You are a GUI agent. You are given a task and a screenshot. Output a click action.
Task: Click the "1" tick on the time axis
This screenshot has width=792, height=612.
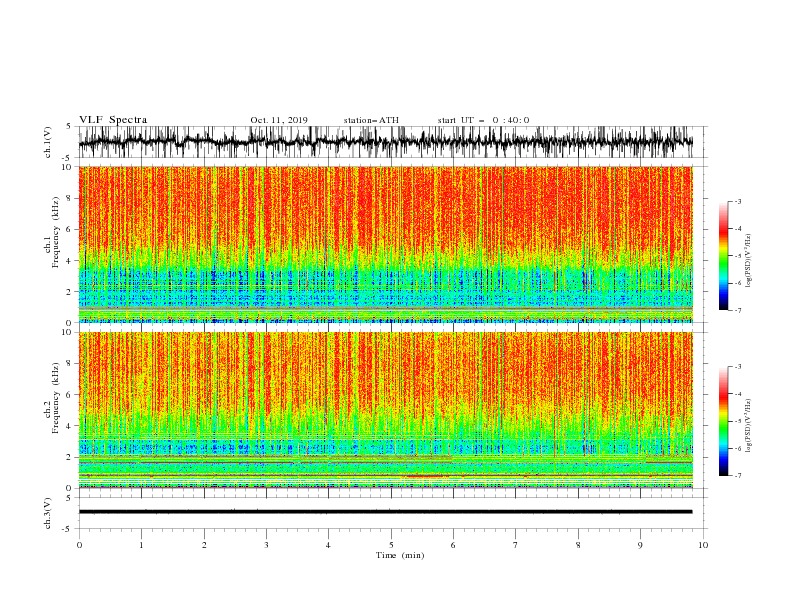pos(141,545)
